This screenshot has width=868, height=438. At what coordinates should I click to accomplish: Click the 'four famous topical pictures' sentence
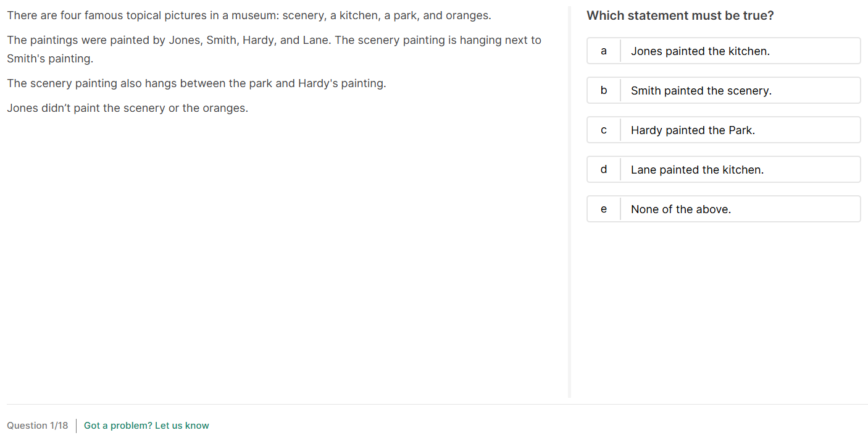point(249,15)
